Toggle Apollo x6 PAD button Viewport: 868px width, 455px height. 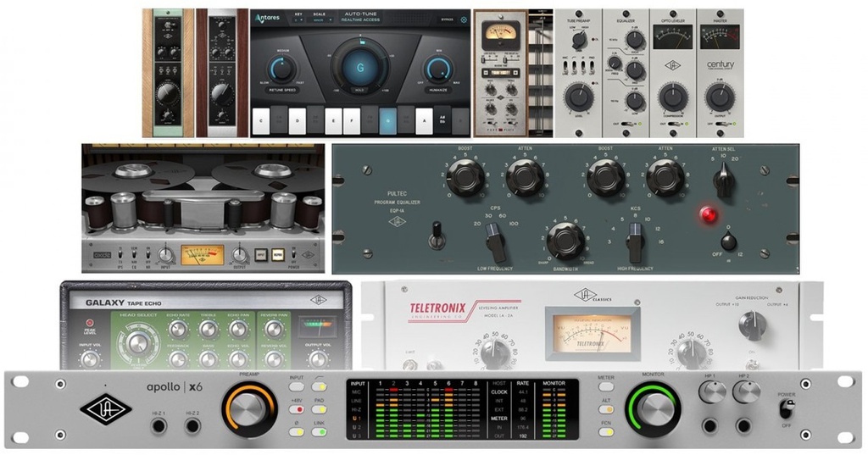(x=319, y=409)
